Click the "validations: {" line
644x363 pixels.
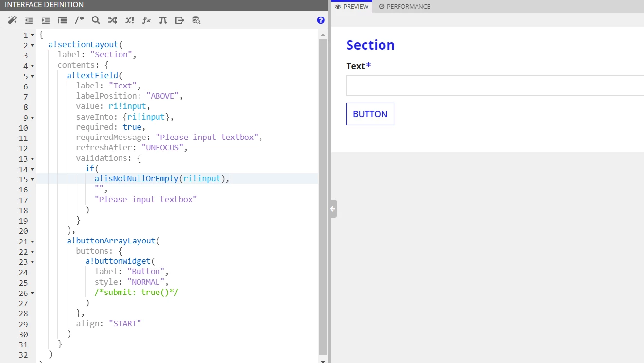[108, 158]
